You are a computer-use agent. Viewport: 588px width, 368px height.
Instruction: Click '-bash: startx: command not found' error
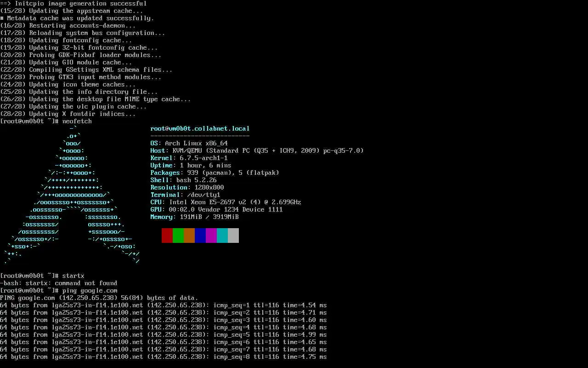pos(59,283)
